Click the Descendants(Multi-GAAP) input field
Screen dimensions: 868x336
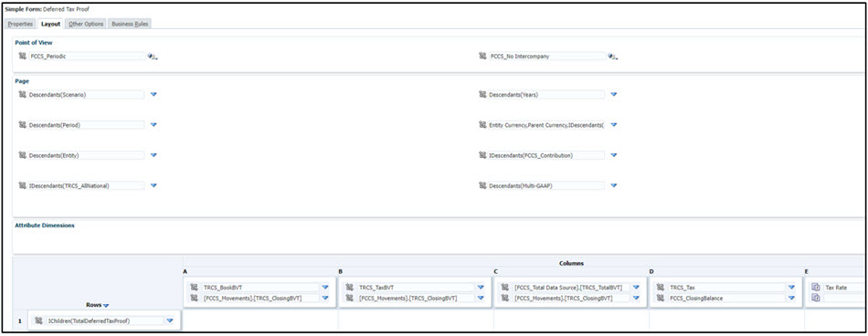(x=547, y=186)
